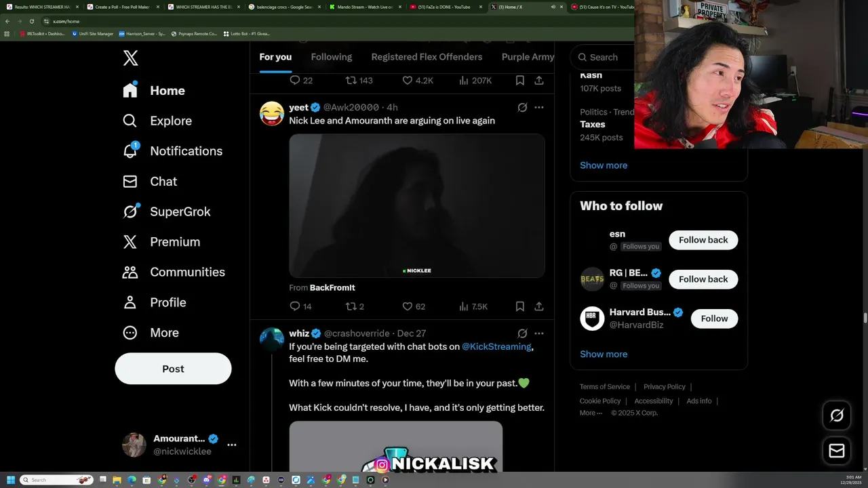This screenshot has width=868, height=488.
Task: Open the @KickStreaming mention link
Action: 496,346
